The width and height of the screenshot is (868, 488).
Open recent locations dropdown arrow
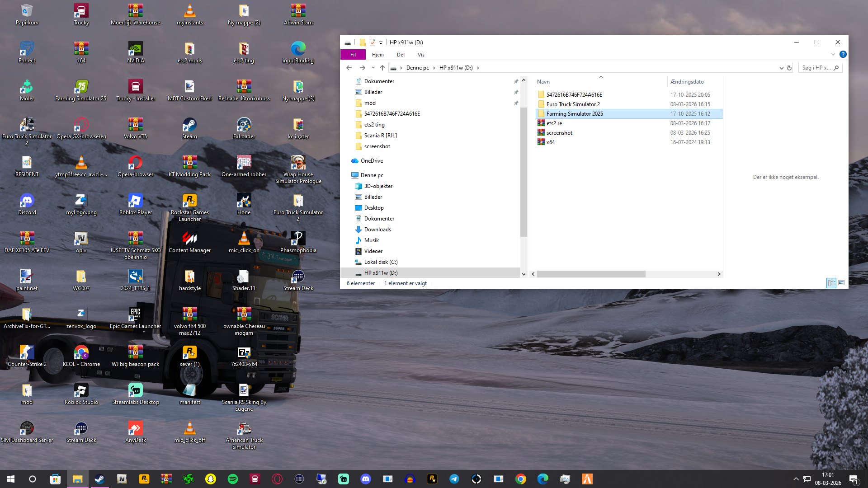[373, 68]
